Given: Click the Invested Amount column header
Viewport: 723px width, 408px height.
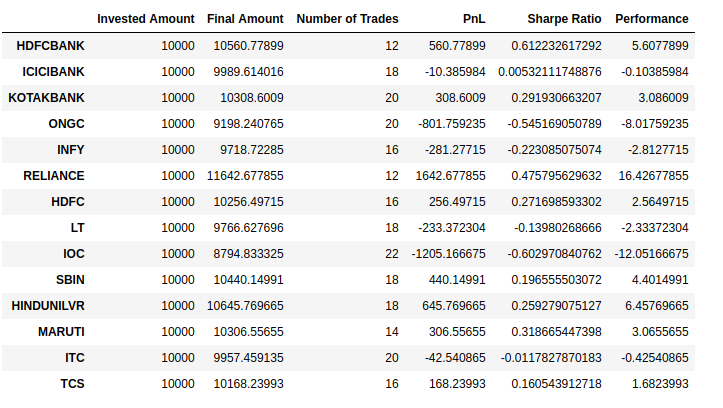Looking at the screenshot, I should coord(146,19).
